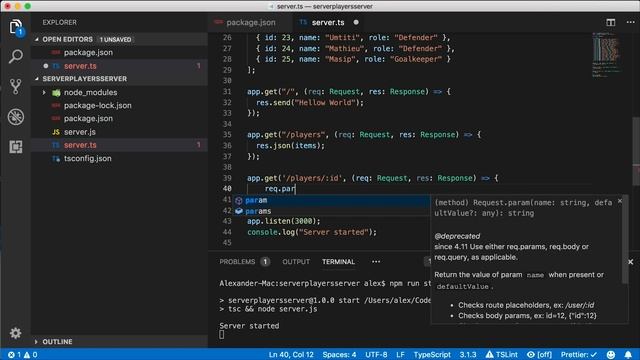Screen dimensions: 640x360
Task: Switch to the Problems panel tab
Action: click(237, 262)
